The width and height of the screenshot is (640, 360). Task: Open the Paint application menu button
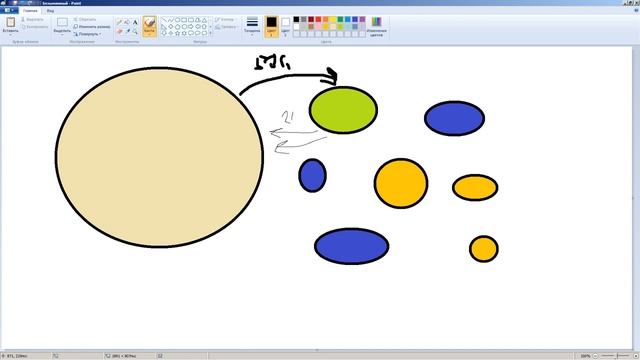(9, 11)
